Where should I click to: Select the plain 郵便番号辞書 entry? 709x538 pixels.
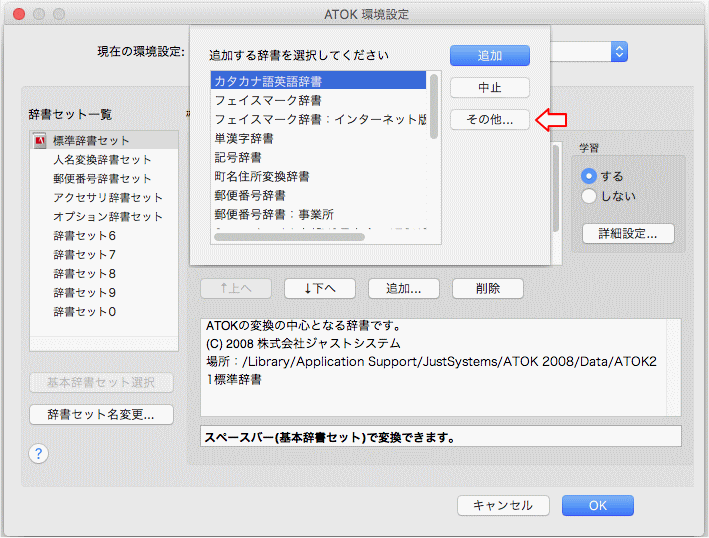pyautogui.click(x=318, y=195)
